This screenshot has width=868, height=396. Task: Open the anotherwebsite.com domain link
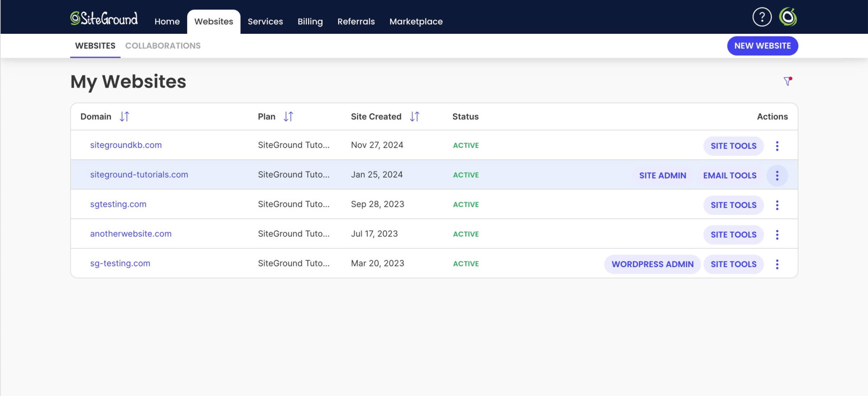click(131, 234)
